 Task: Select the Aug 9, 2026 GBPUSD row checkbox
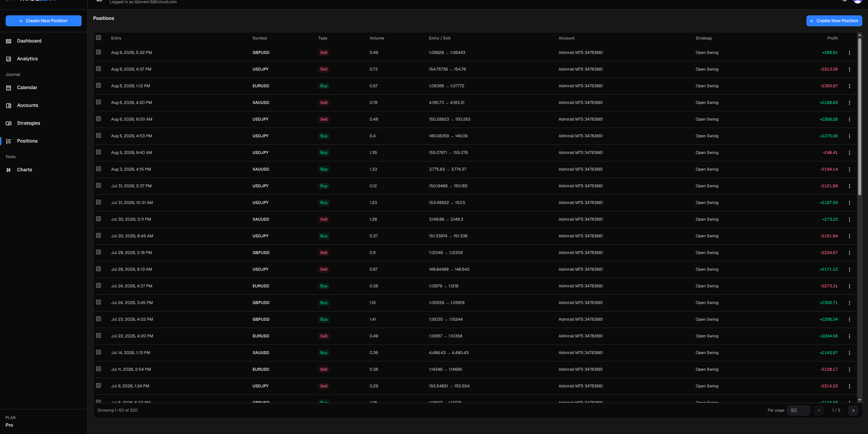[x=99, y=52]
